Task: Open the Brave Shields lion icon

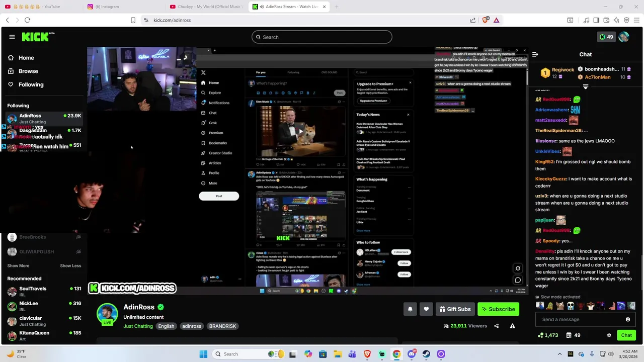Action: pyautogui.click(x=485, y=20)
